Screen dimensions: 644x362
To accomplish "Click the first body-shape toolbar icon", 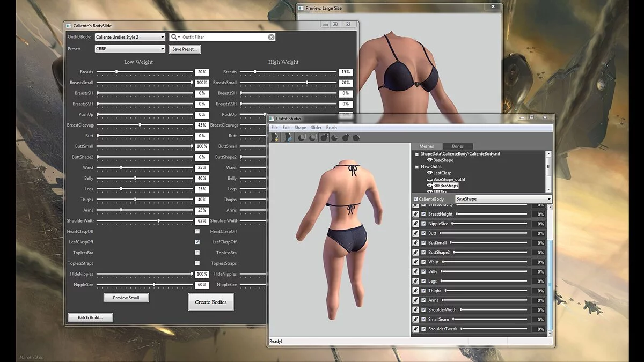I will point(274,137).
